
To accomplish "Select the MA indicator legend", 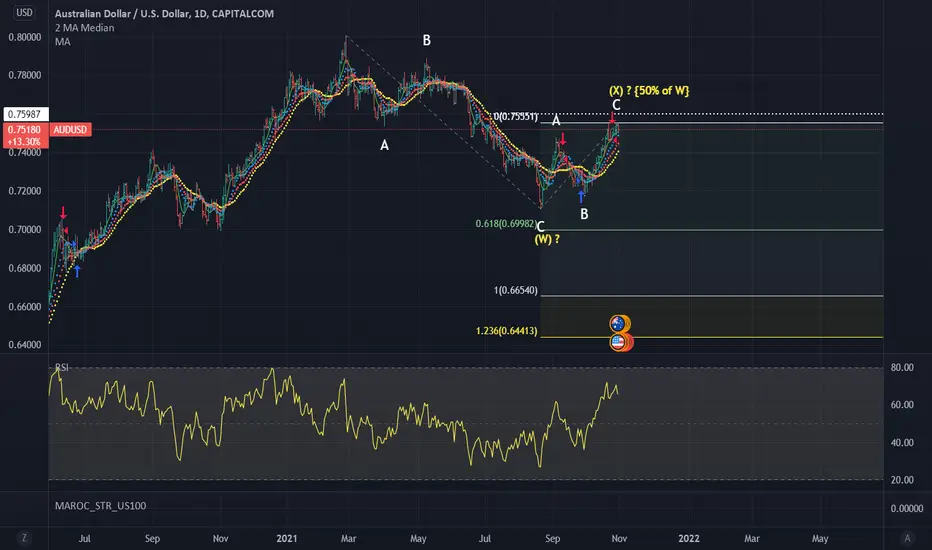I will (62, 42).
